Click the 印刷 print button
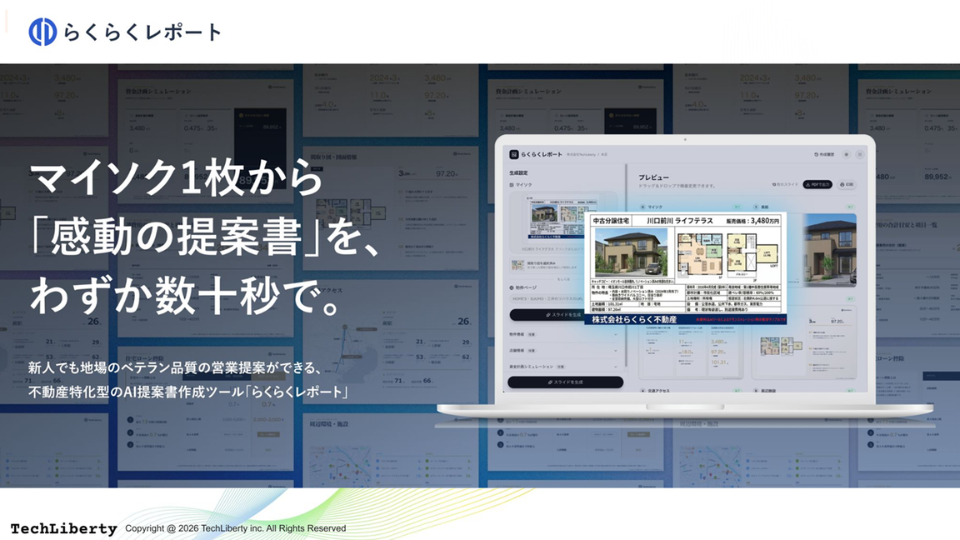The image size is (960, 540). [847, 184]
